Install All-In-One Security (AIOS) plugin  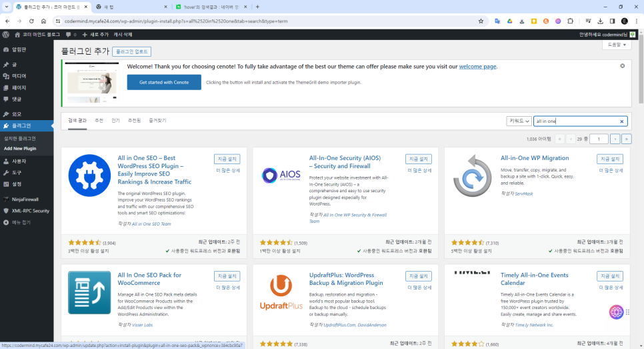[x=419, y=159]
